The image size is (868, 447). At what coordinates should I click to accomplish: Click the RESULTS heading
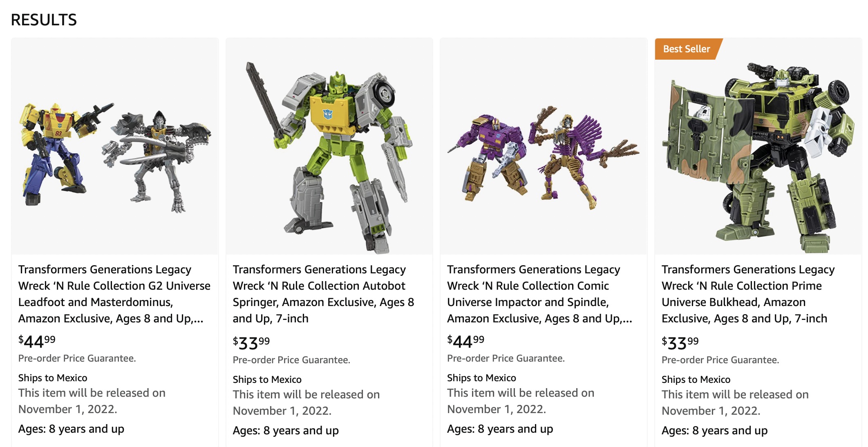(x=44, y=20)
